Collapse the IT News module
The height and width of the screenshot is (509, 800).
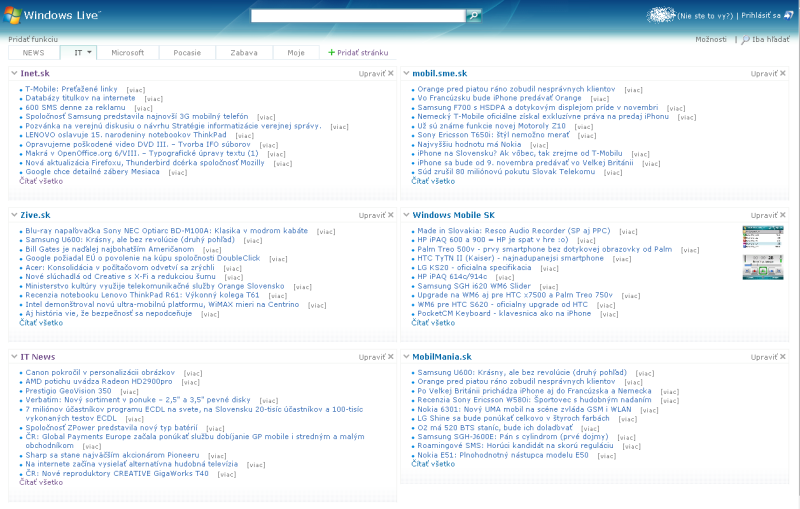(x=14, y=357)
